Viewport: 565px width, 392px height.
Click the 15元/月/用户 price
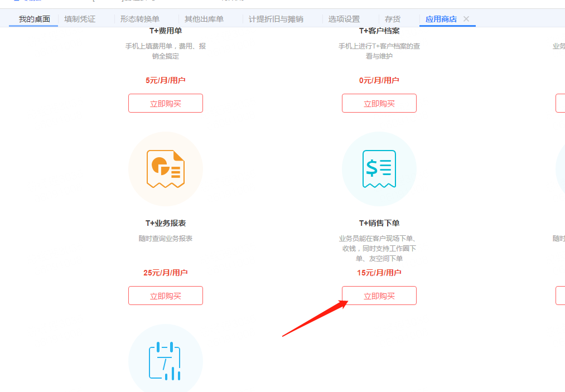click(379, 273)
